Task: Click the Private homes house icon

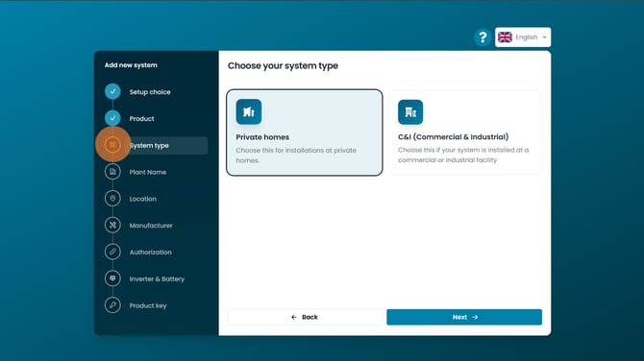Action: (x=249, y=111)
